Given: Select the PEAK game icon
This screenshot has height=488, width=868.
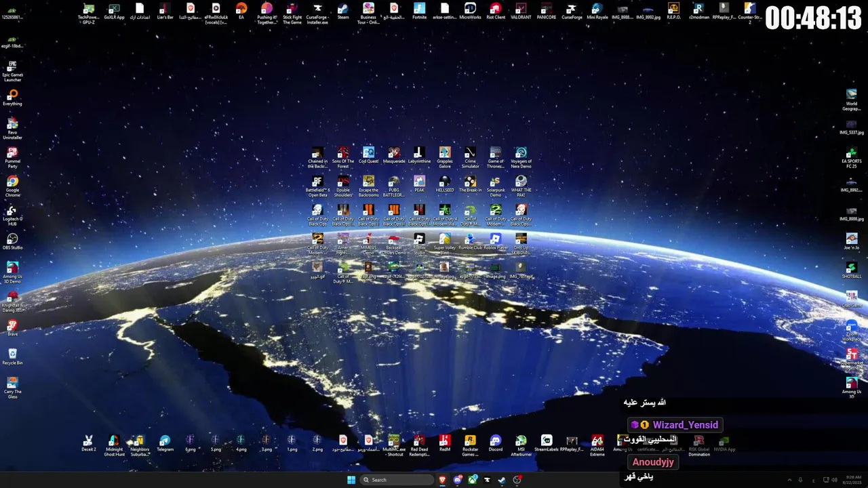Looking at the screenshot, I should tap(419, 184).
